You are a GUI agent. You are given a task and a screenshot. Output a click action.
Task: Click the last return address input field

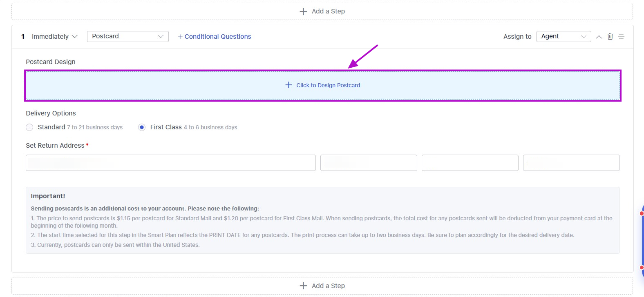pos(571,163)
